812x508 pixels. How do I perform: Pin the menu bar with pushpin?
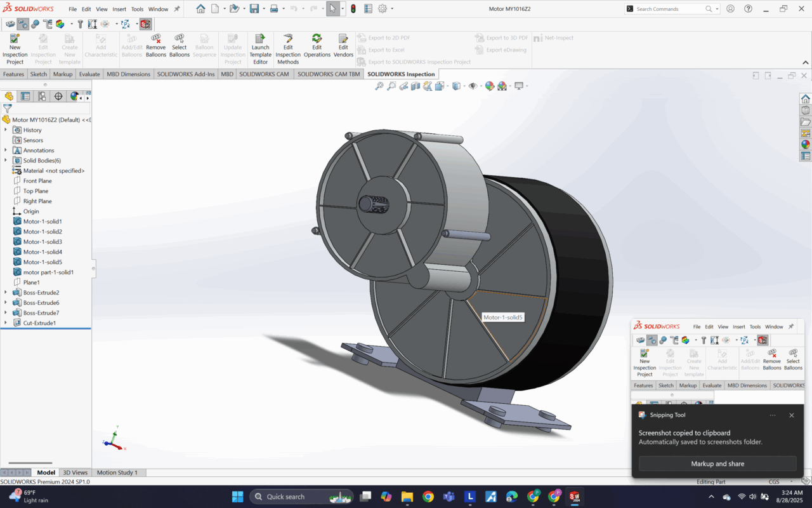point(176,9)
